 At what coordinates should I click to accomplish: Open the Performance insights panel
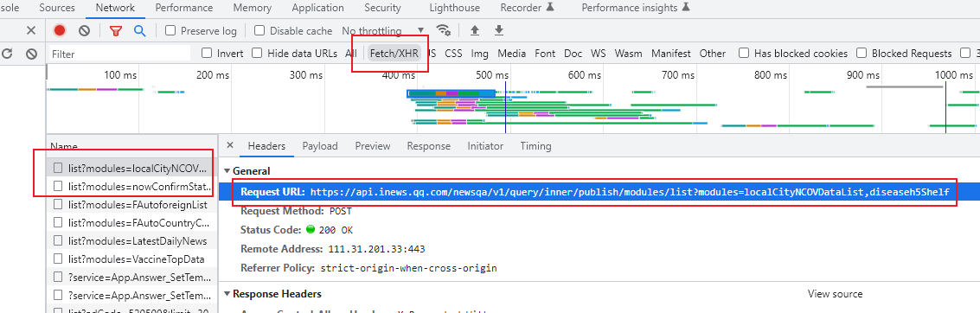coord(636,8)
